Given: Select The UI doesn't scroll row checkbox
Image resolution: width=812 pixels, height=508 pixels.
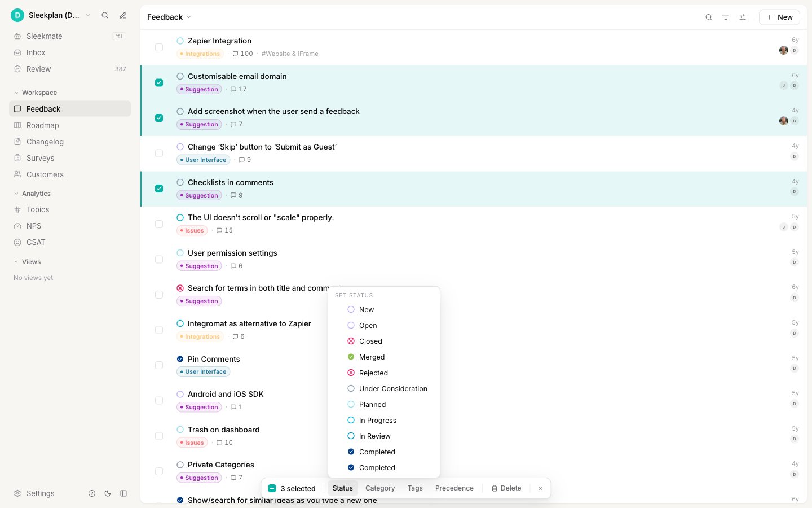Looking at the screenshot, I should (x=159, y=224).
